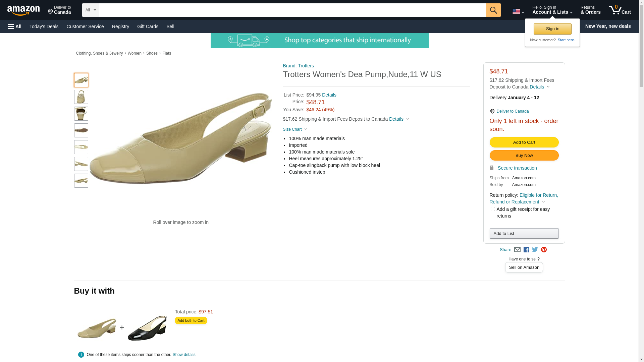Open the shopping cart icon
Image resolution: width=644 pixels, height=362 pixels.
[x=620, y=10]
